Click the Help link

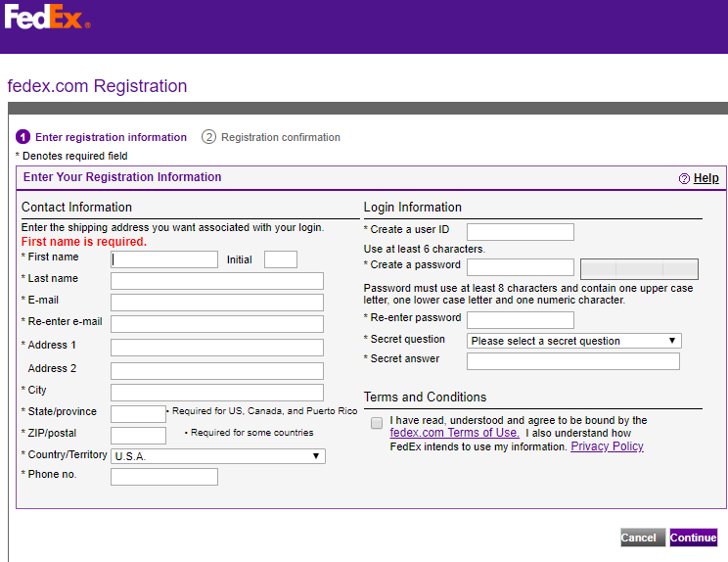705,178
